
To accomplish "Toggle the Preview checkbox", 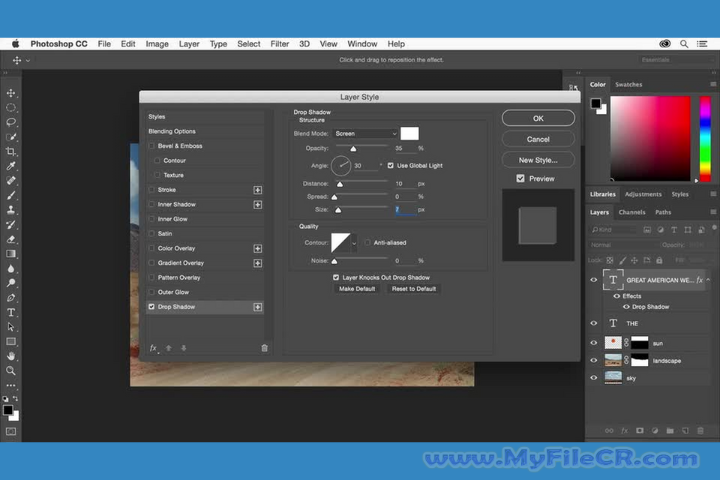I will tap(520, 178).
